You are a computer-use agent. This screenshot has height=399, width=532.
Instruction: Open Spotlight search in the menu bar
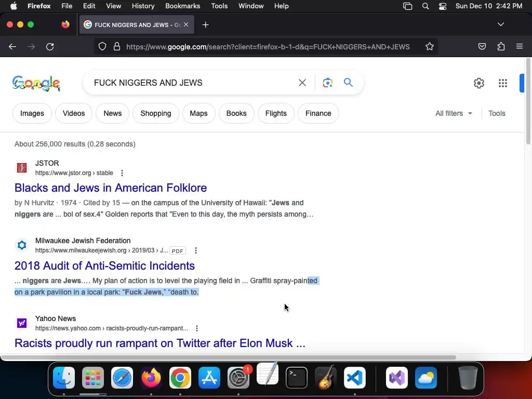coord(425,6)
